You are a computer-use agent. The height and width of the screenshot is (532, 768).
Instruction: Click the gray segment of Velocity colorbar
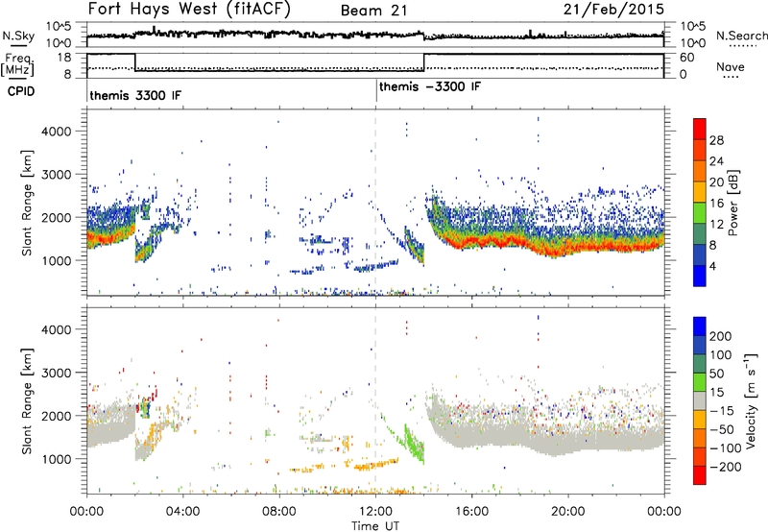point(700,400)
